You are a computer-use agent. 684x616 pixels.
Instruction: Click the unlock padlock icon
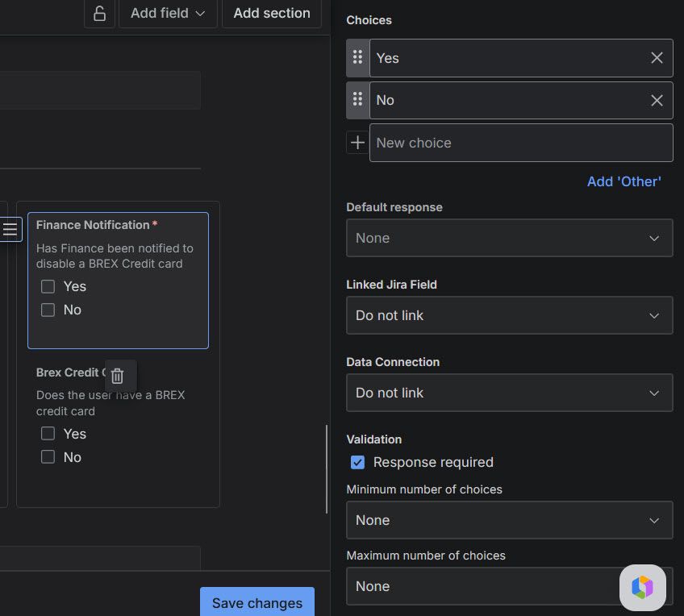[x=99, y=13]
